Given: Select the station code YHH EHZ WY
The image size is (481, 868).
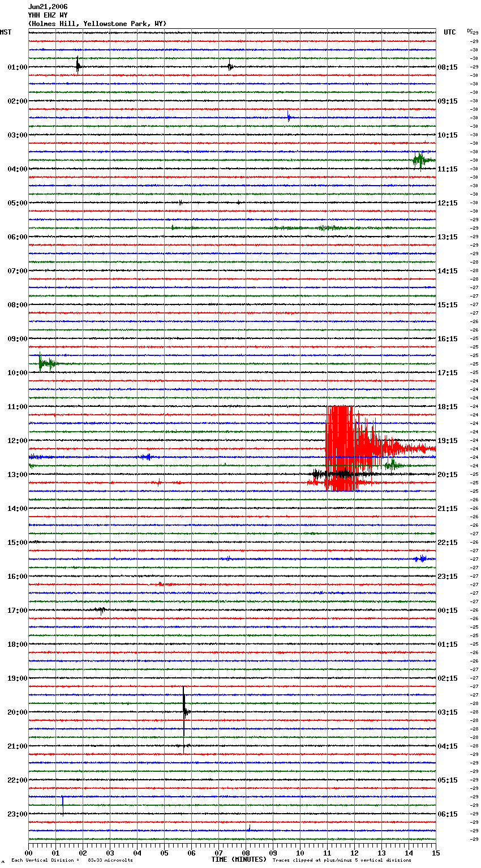Looking at the screenshot, I should tap(48, 15).
